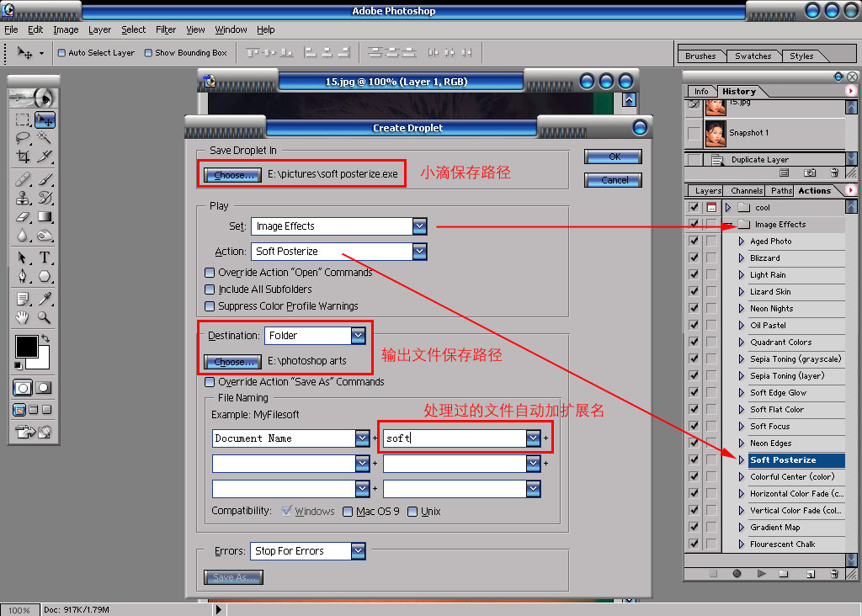Click inside the 'soft' file naming field

454,438
